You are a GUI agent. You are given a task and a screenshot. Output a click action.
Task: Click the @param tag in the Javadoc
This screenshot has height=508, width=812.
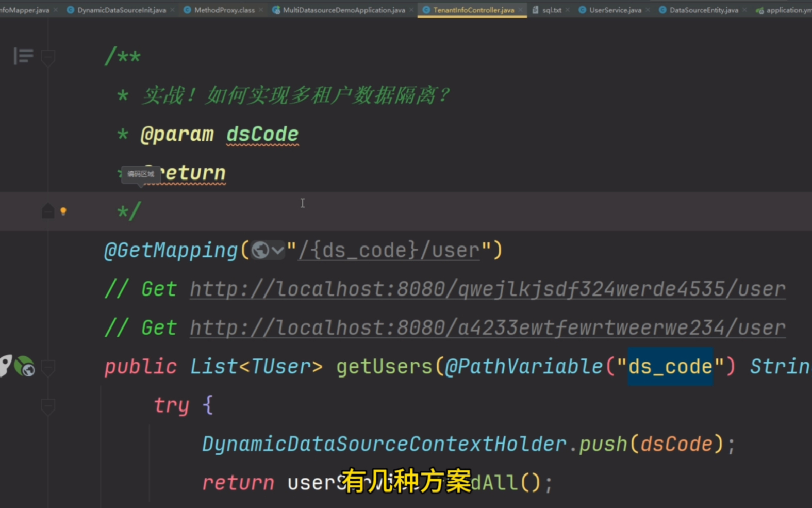coord(177,135)
